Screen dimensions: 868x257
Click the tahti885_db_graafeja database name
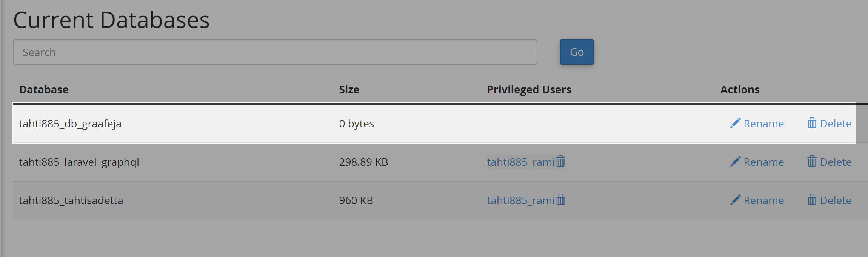point(70,124)
